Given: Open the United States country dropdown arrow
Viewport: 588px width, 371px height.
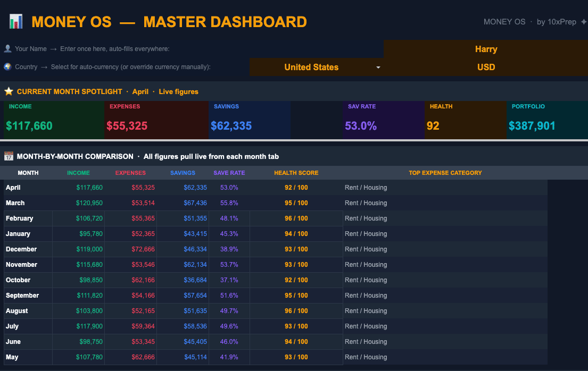Looking at the screenshot, I should 378,68.
